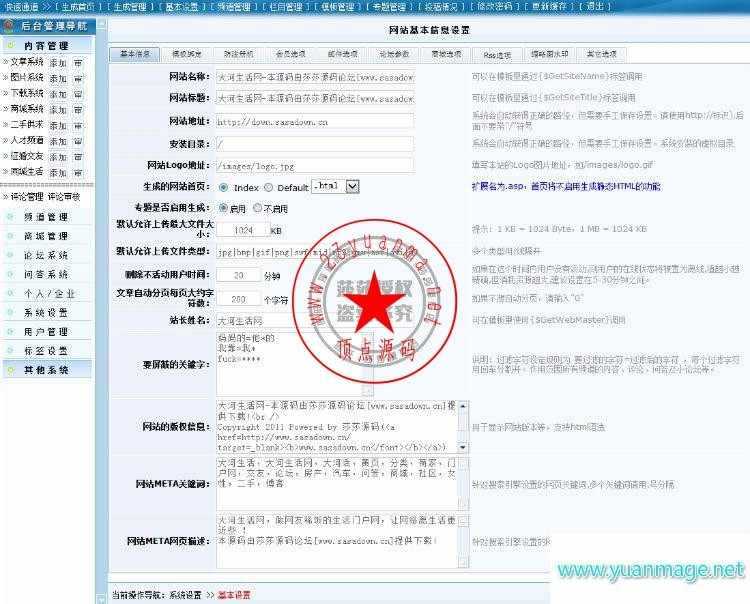
Task: Open 专题管理 in the top bar
Action: point(389,7)
